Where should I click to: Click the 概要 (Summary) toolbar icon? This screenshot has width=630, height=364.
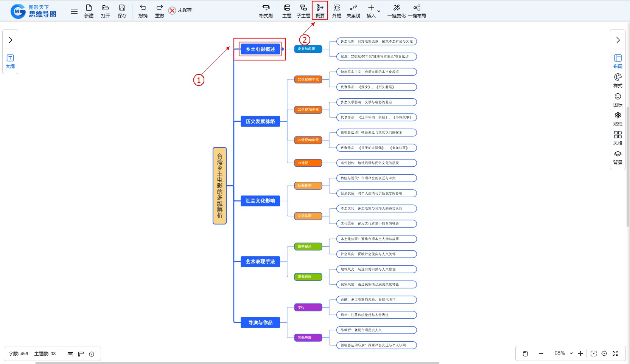pos(320,11)
